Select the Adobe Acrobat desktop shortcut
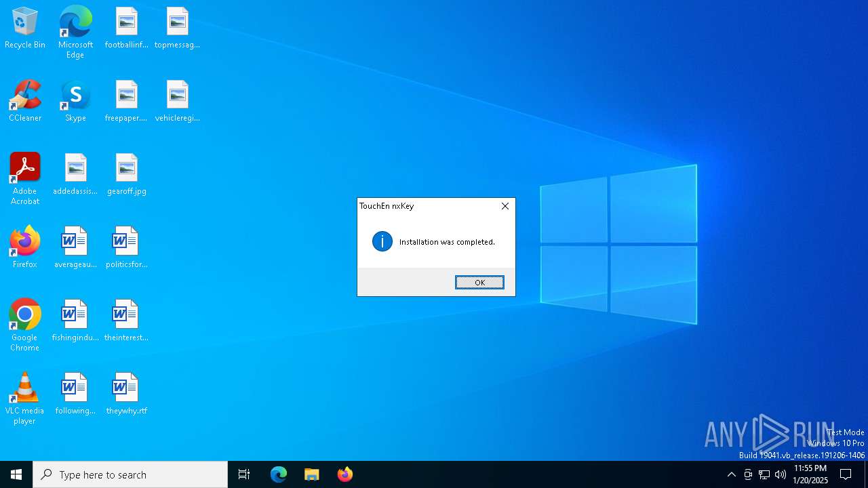The image size is (868, 488). (25, 179)
